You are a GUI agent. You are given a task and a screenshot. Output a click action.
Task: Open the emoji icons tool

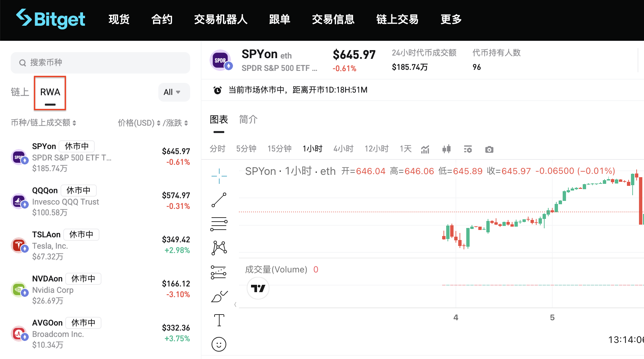pos(219,344)
